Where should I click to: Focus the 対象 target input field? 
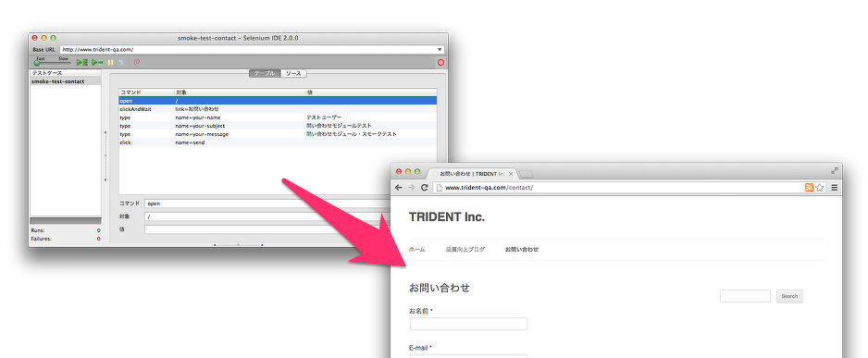click(267, 216)
